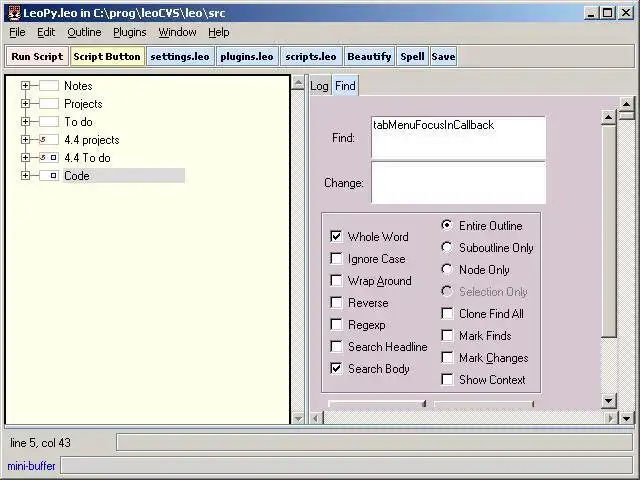This screenshot has height=480, width=640.
Task: Open the Window menu
Action: 177,32
